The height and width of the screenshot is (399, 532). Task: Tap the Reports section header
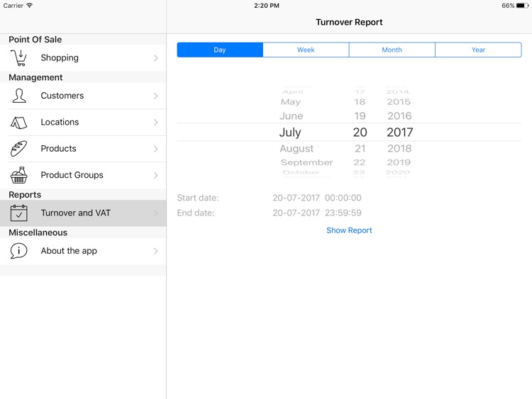[x=25, y=195]
